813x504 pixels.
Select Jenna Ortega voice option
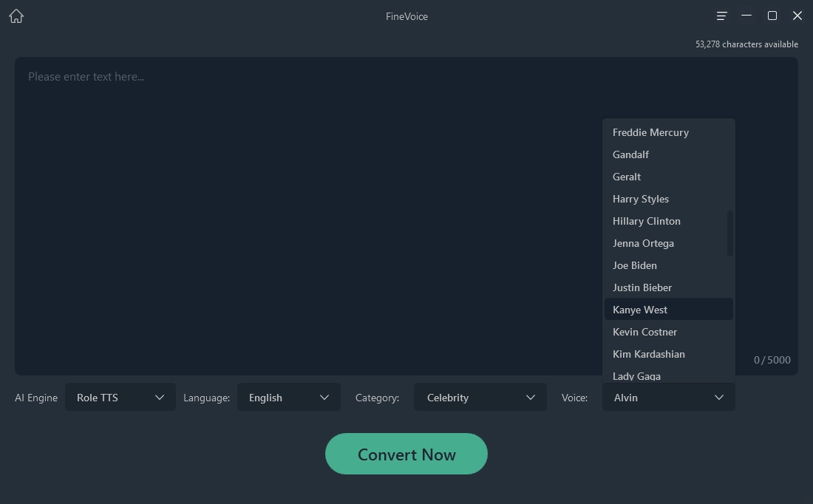(669, 243)
